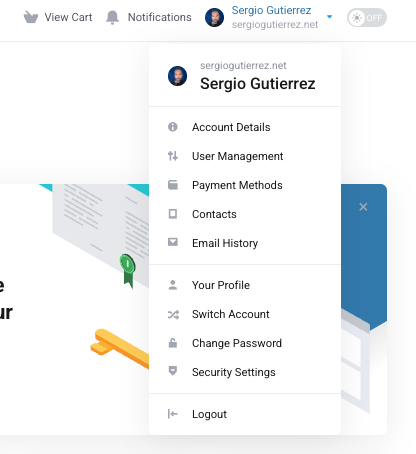Image resolution: width=416 pixels, height=454 pixels.
Task: Click the small header avatar photo
Action: (214, 17)
